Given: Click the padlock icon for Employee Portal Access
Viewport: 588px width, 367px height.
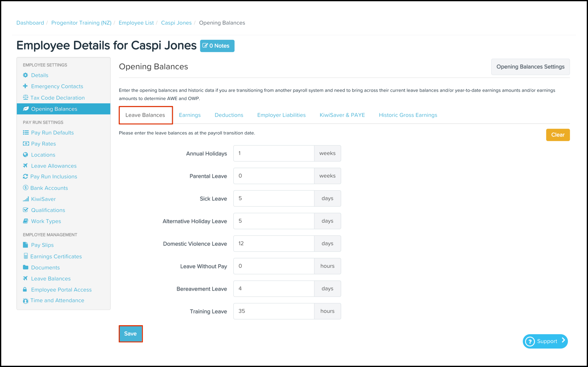Looking at the screenshot, I should pyautogui.click(x=25, y=289).
